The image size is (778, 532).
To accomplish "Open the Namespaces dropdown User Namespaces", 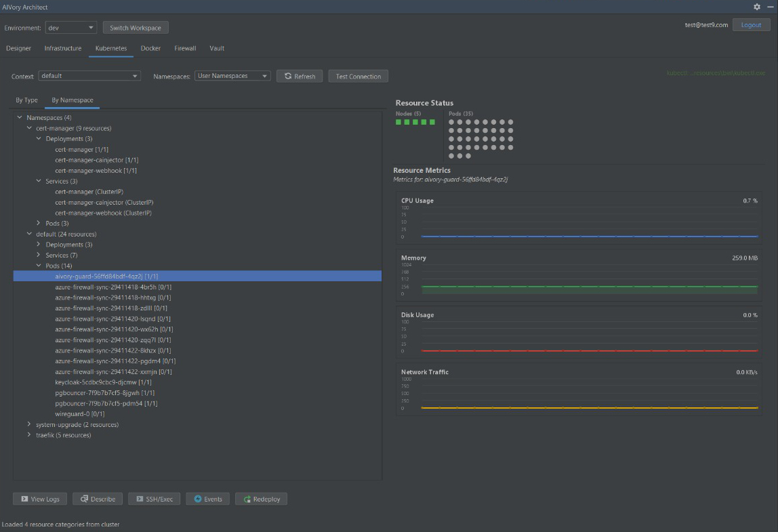I will point(232,75).
